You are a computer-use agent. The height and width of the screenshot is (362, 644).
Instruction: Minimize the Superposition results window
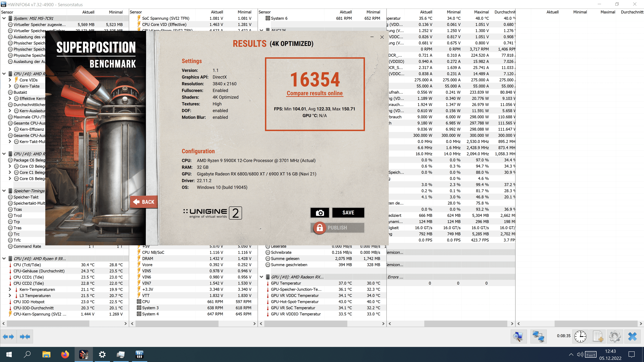click(372, 37)
